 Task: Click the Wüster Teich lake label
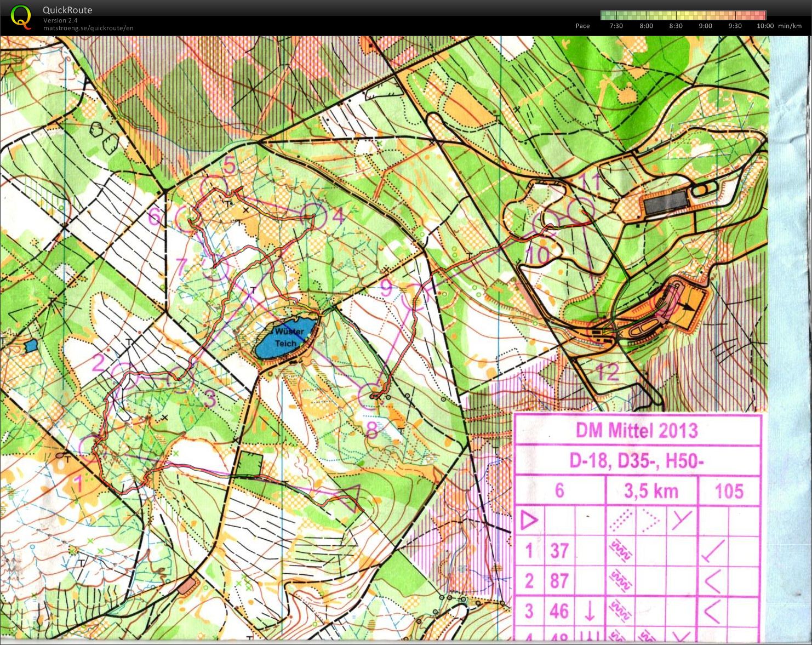287,338
